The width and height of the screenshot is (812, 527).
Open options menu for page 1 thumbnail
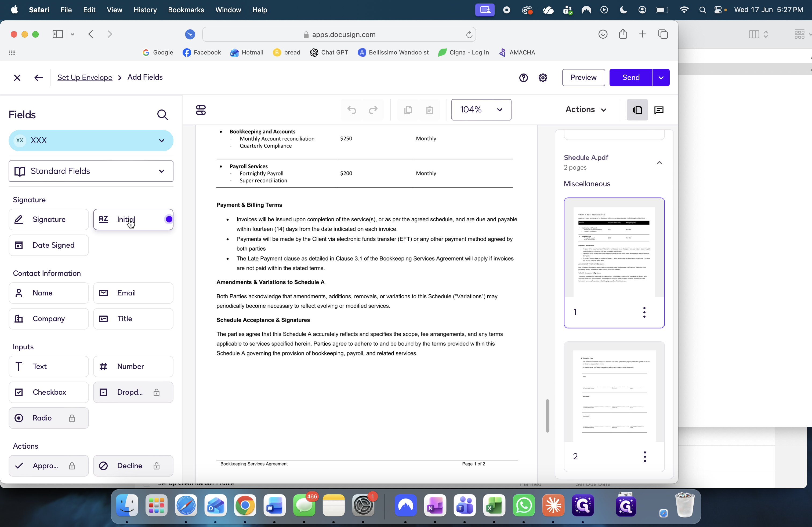(x=644, y=312)
